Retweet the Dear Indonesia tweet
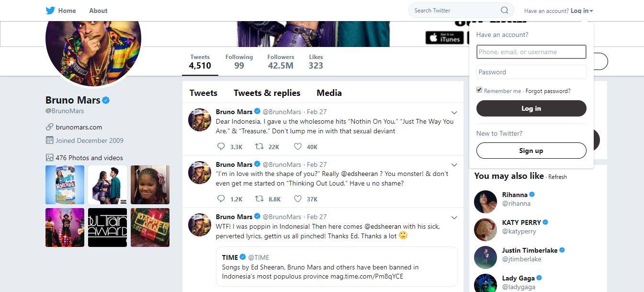Viewport: 644px width, 292px height. (x=259, y=147)
